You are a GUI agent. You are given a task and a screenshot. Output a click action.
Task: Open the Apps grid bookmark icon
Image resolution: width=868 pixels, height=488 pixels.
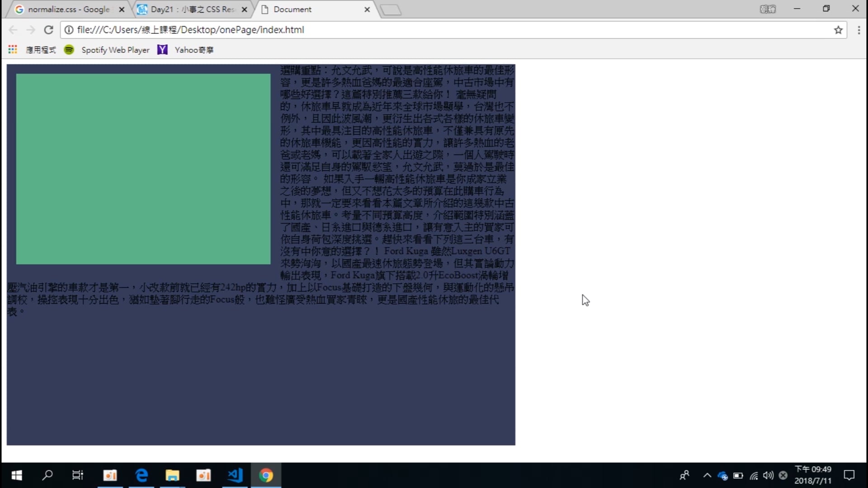point(13,50)
